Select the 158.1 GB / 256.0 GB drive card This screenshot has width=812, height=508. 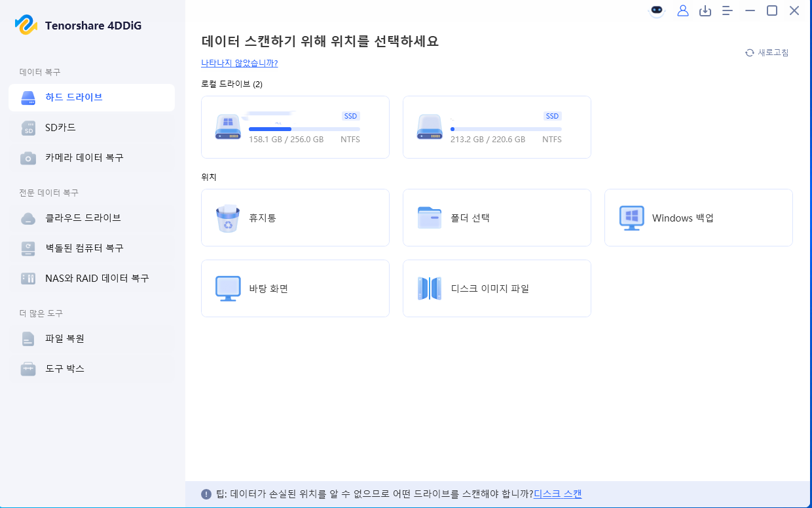[x=295, y=127]
